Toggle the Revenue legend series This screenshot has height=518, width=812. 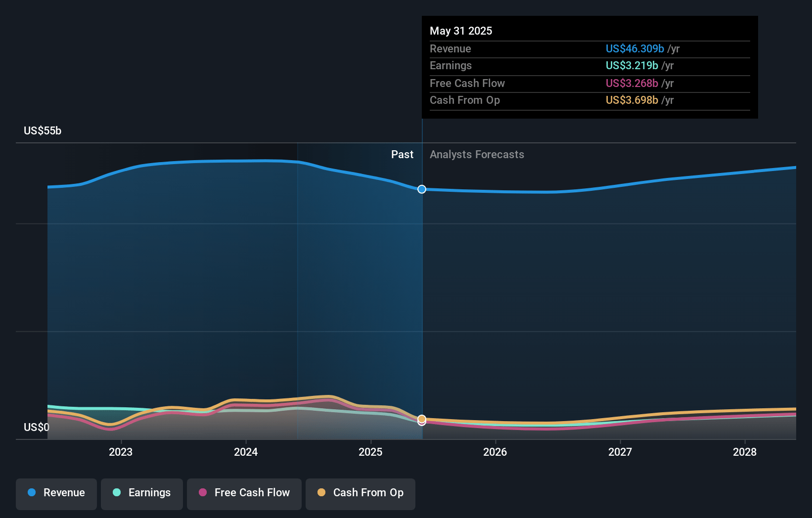click(x=56, y=493)
